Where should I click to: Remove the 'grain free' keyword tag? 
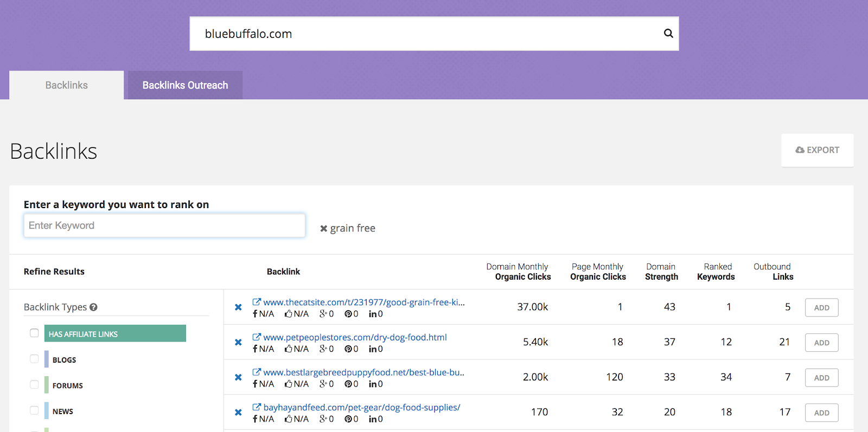pyautogui.click(x=323, y=229)
